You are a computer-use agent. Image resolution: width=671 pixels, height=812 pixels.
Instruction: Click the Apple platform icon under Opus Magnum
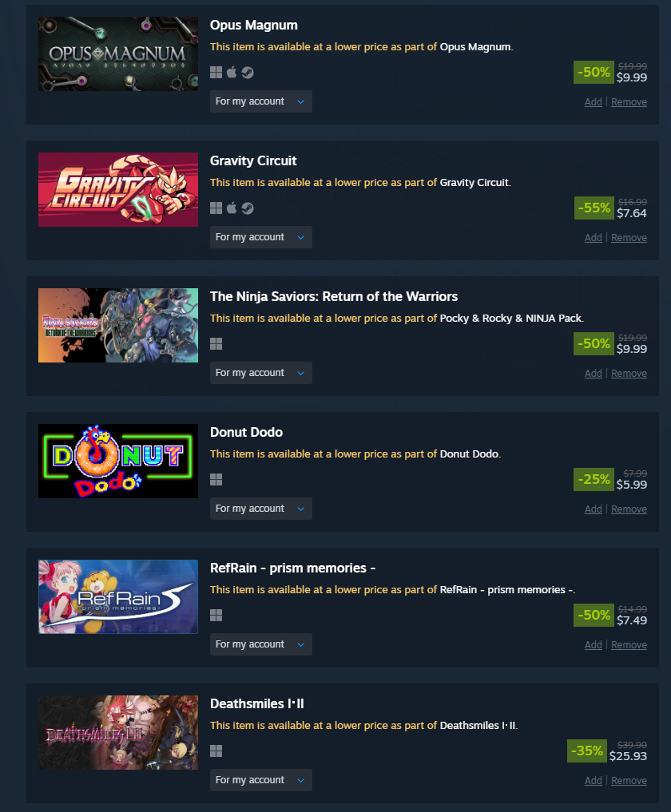tap(232, 73)
